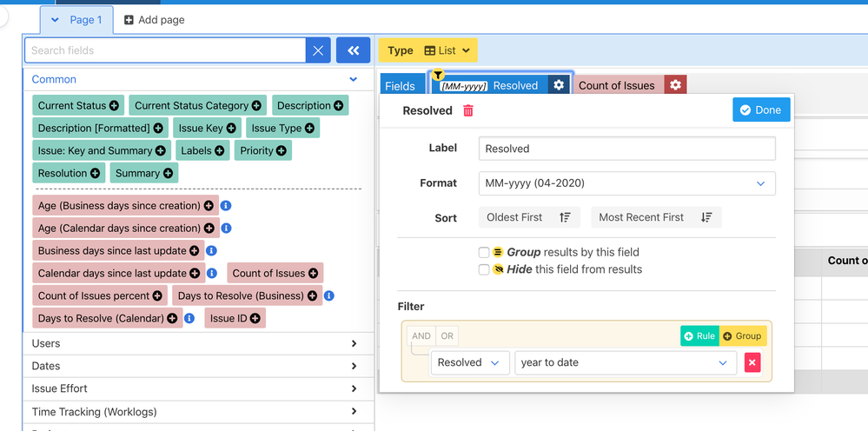The image size is (868, 431).
Task: Select the Count of Issues field chip
Action: click(617, 85)
